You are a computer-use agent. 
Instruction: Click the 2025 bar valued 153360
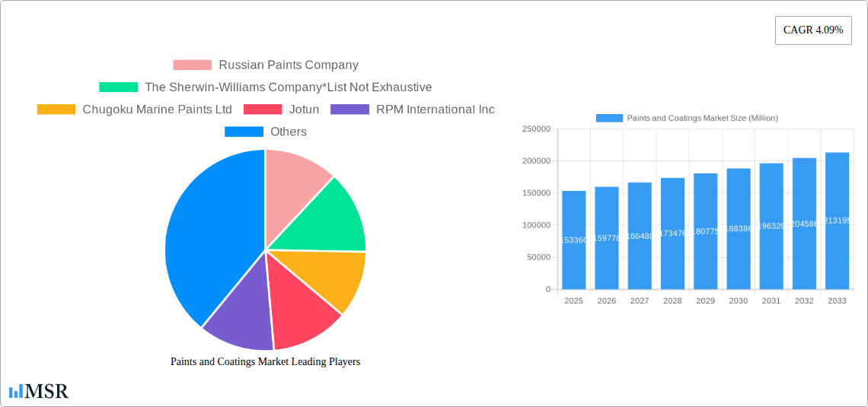[x=573, y=240]
